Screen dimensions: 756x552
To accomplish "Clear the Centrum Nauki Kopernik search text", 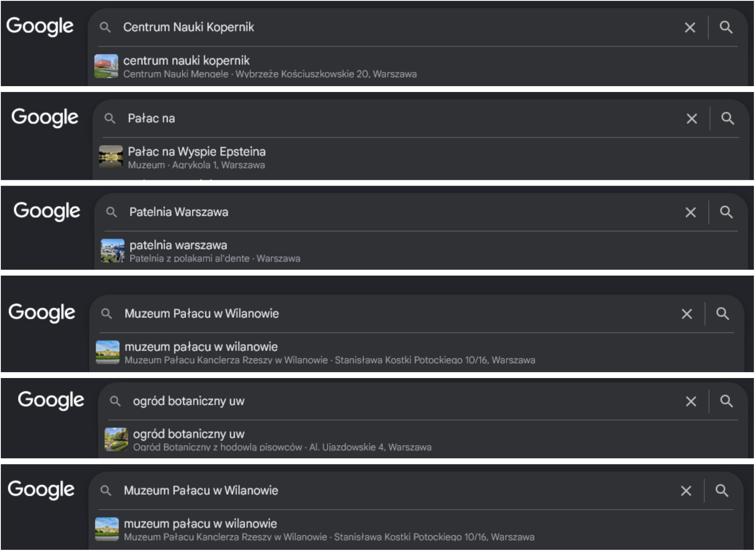I will 690,28.
